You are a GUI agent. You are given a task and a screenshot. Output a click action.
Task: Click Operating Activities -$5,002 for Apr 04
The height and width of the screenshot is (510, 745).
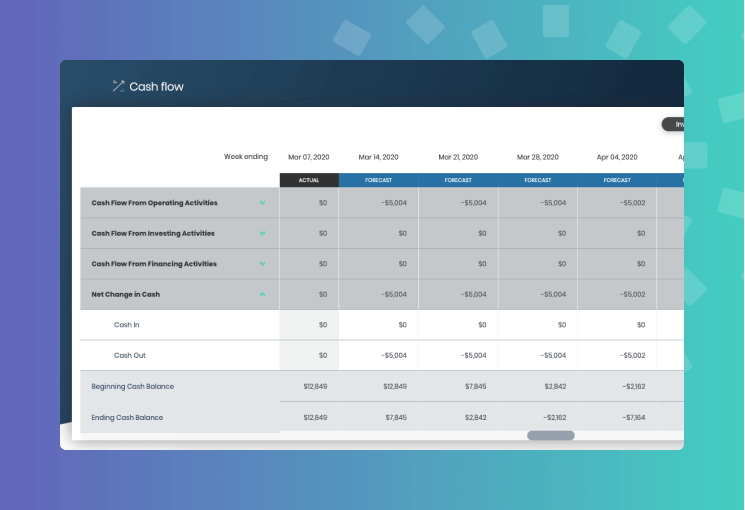point(632,203)
